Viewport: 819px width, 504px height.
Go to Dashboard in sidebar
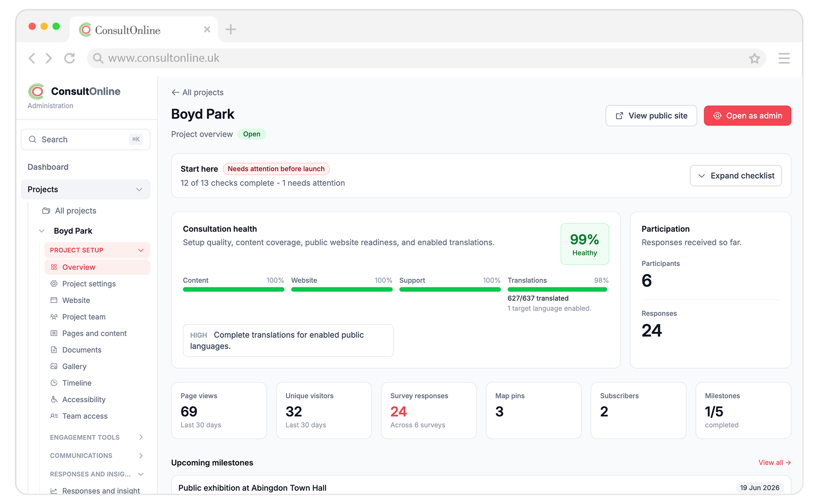coord(48,167)
